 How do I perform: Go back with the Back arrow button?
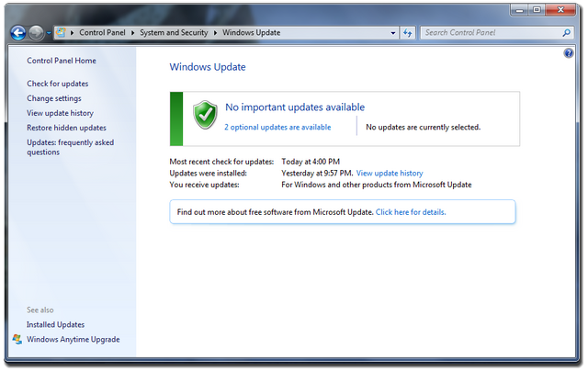point(18,33)
